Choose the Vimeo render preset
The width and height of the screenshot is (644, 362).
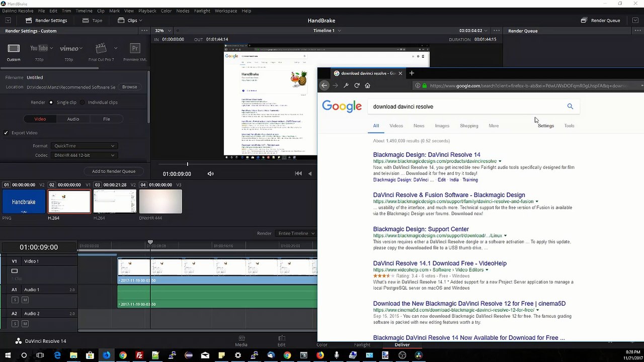point(69,48)
